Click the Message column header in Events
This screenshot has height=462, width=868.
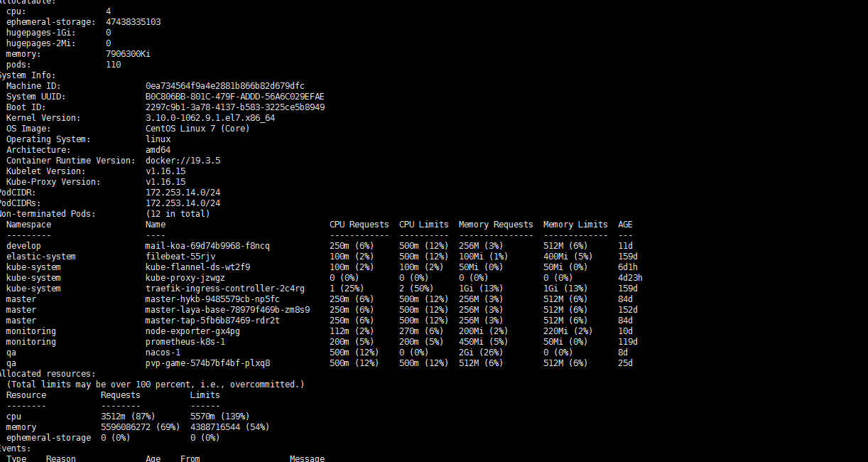pyautogui.click(x=307, y=458)
